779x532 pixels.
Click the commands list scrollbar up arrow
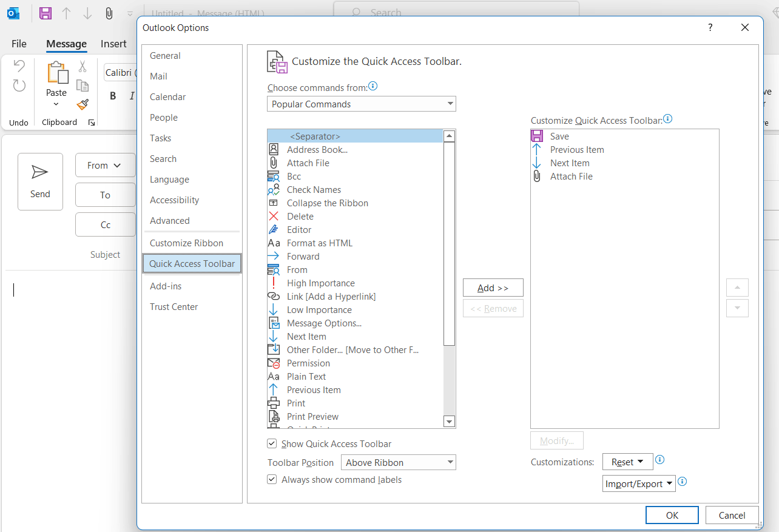pos(450,136)
